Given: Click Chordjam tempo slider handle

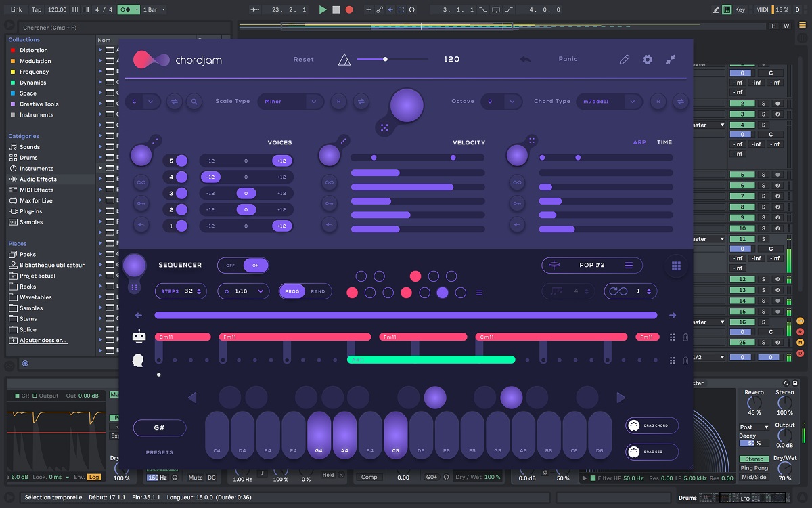Looking at the screenshot, I should coord(385,59).
